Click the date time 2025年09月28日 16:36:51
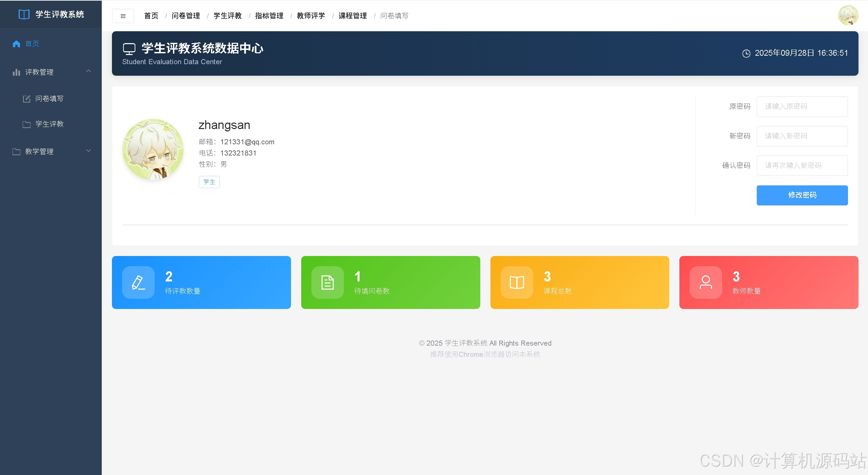Screen dimensions: 868x475 pyautogui.click(x=801, y=53)
